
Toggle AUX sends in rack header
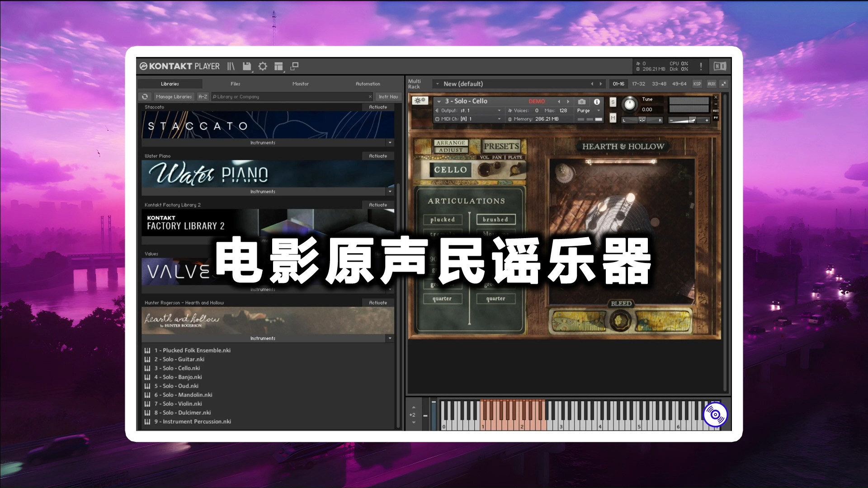click(712, 84)
